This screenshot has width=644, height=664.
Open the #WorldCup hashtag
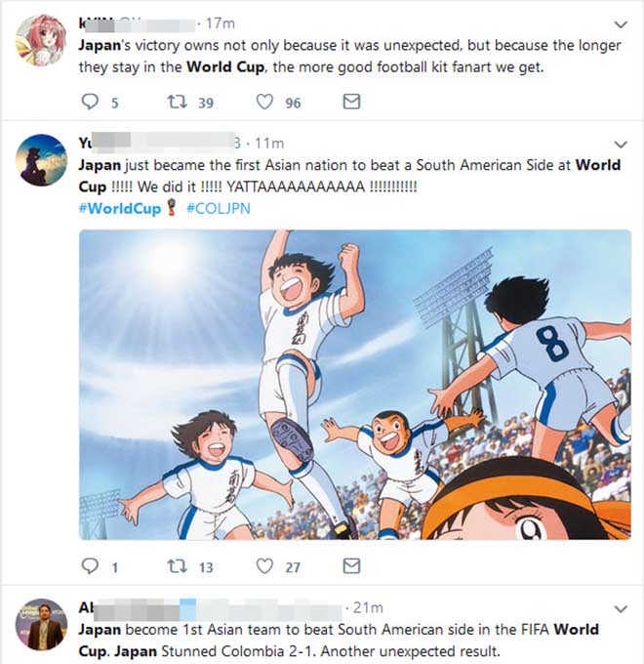[x=120, y=208]
